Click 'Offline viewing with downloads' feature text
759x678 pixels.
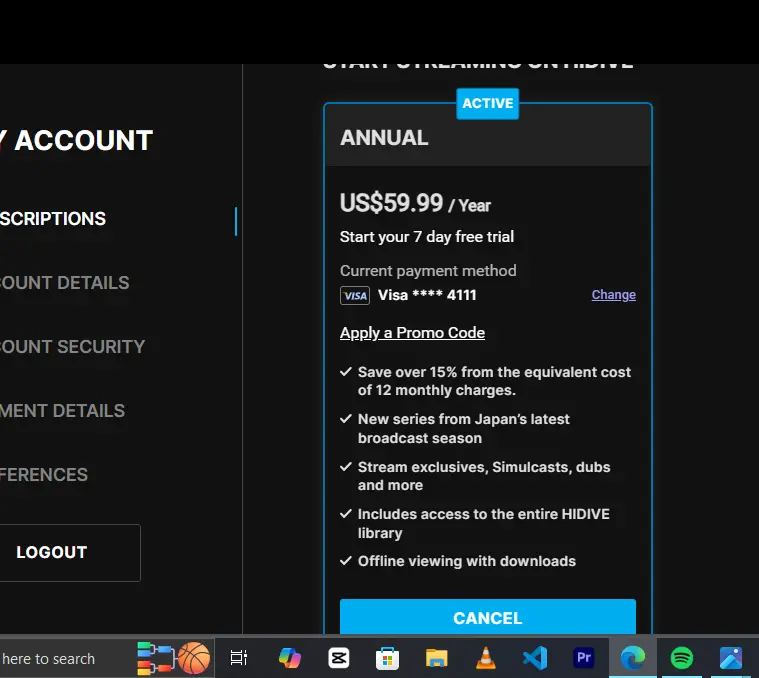[x=467, y=561]
